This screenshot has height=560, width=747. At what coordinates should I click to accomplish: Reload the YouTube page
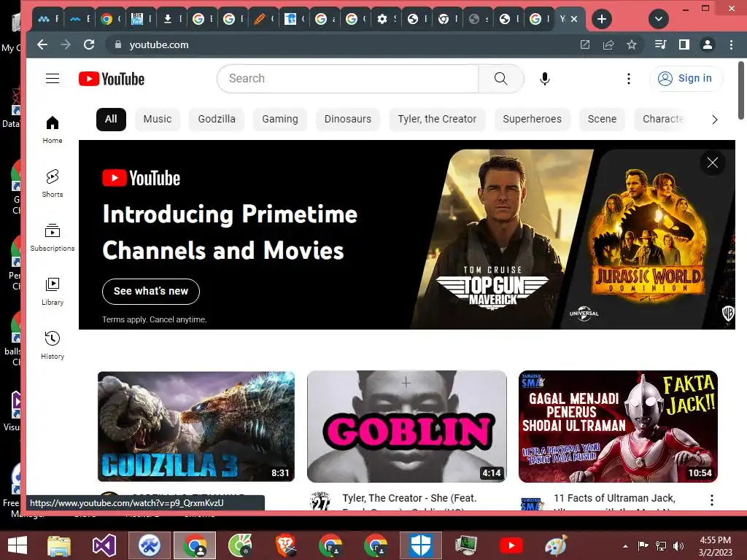point(88,44)
